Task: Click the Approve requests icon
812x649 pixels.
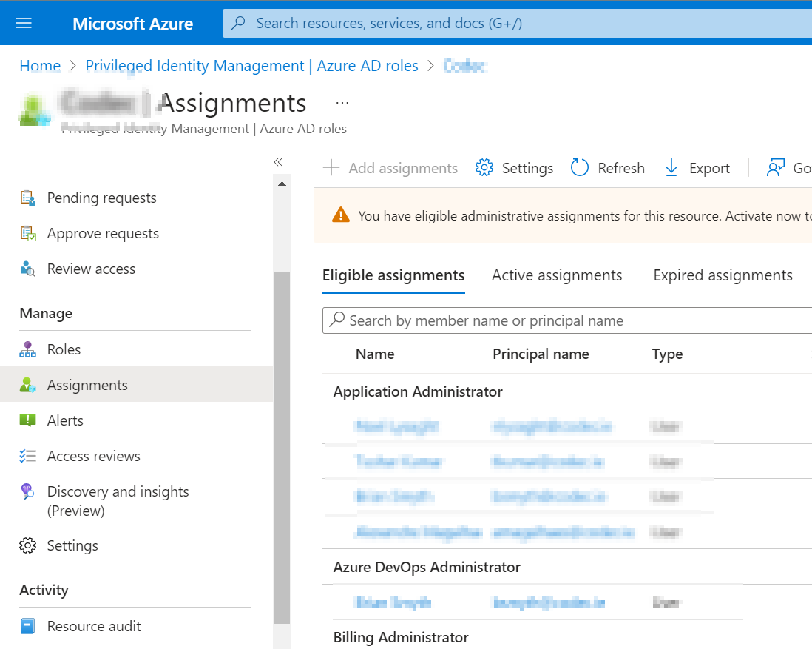Action: point(28,234)
